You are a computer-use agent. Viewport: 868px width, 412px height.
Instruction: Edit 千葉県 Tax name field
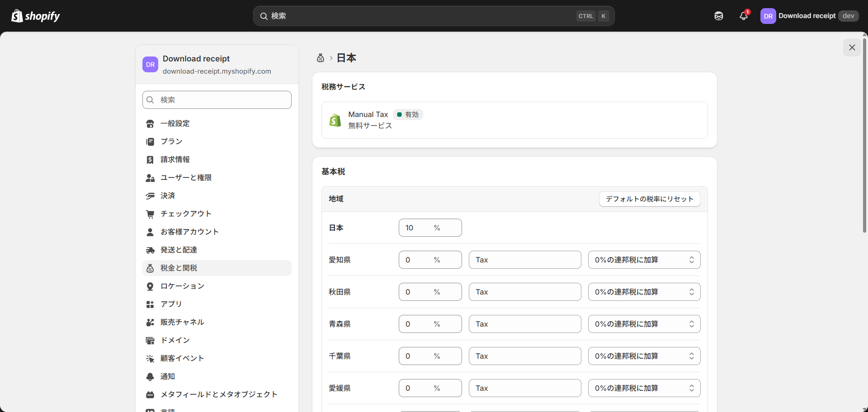pyautogui.click(x=525, y=356)
